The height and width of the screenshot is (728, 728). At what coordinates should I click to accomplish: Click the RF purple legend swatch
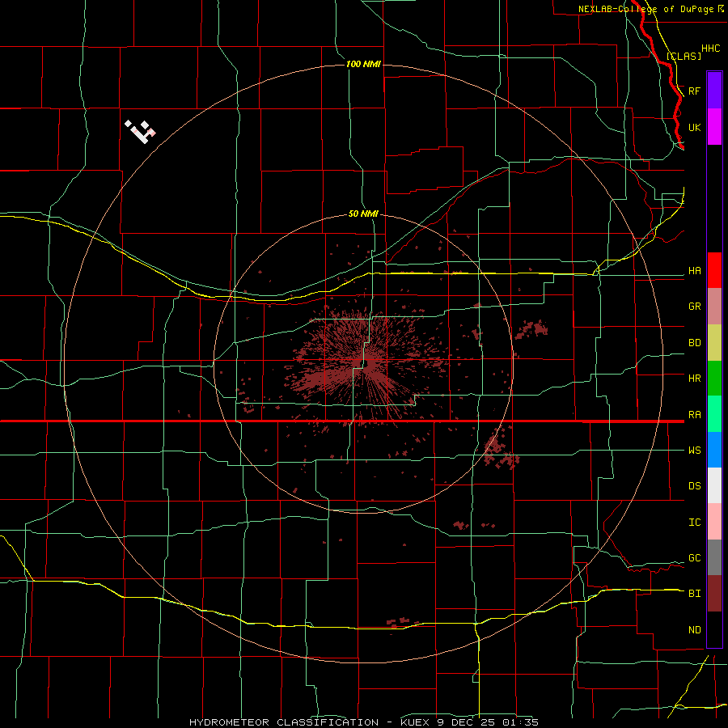(x=714, y=91)
